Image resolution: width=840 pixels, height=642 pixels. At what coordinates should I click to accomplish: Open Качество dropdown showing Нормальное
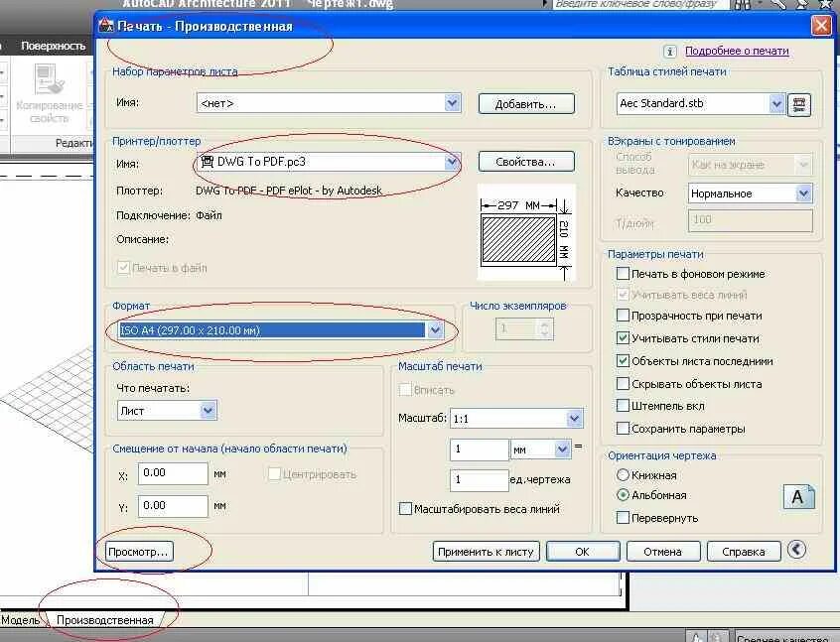click(750, 193)
